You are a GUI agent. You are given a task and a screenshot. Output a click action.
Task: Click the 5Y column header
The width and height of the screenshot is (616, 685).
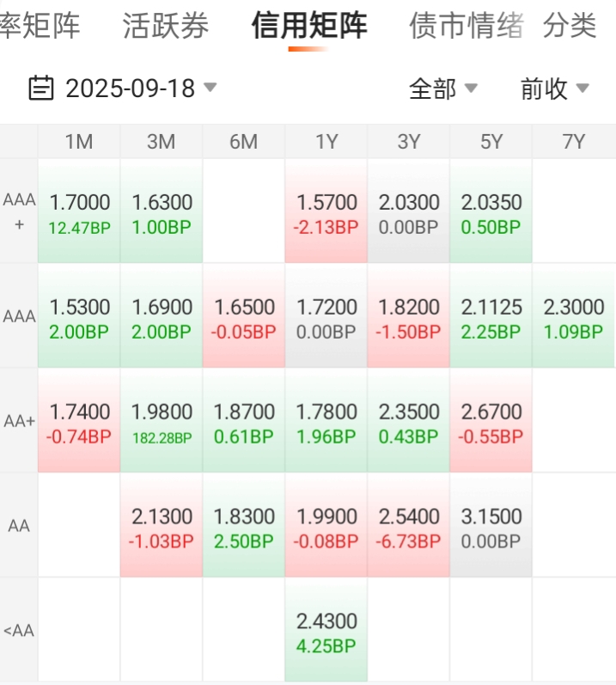coord(491,142)
